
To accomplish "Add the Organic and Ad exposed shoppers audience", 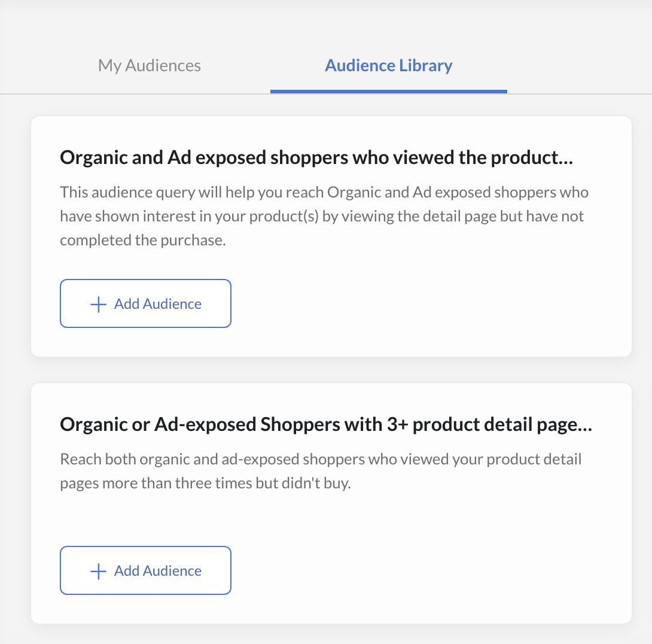I will click(x=145, y=303).
